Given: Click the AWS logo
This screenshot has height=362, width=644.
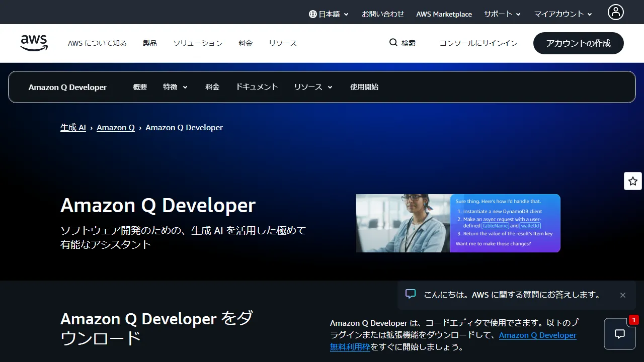Looking at the screenshot, I should pyautogui.click(x=33, y=43).
